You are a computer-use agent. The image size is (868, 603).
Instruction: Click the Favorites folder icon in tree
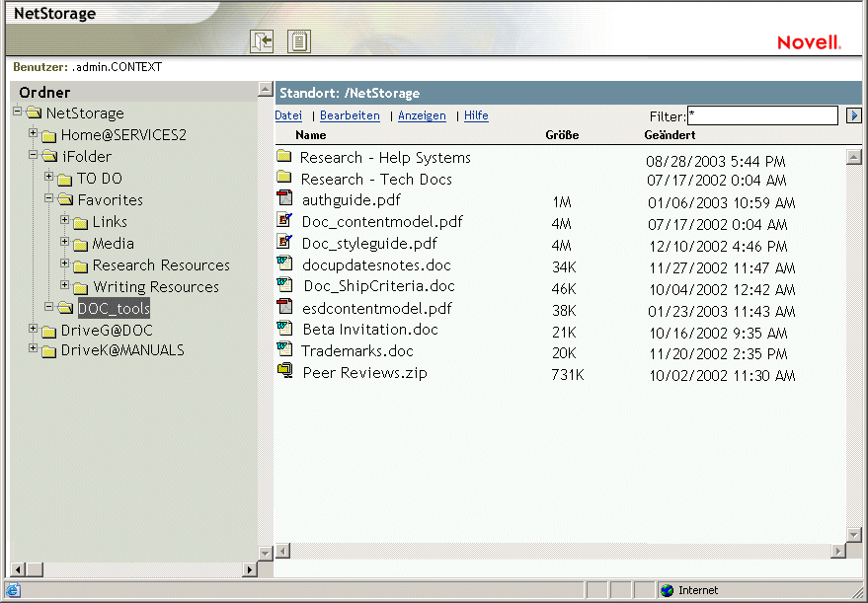(66, 199)
